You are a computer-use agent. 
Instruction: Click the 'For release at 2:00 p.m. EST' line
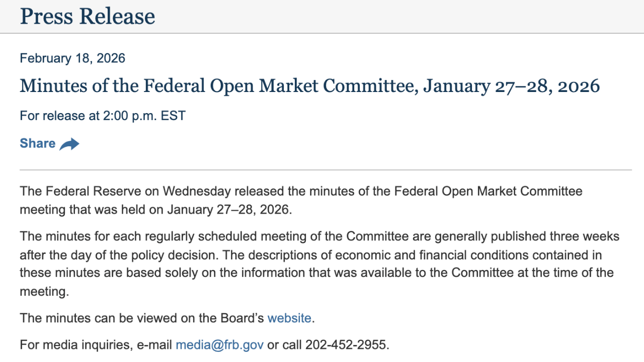tap(103, 116)
